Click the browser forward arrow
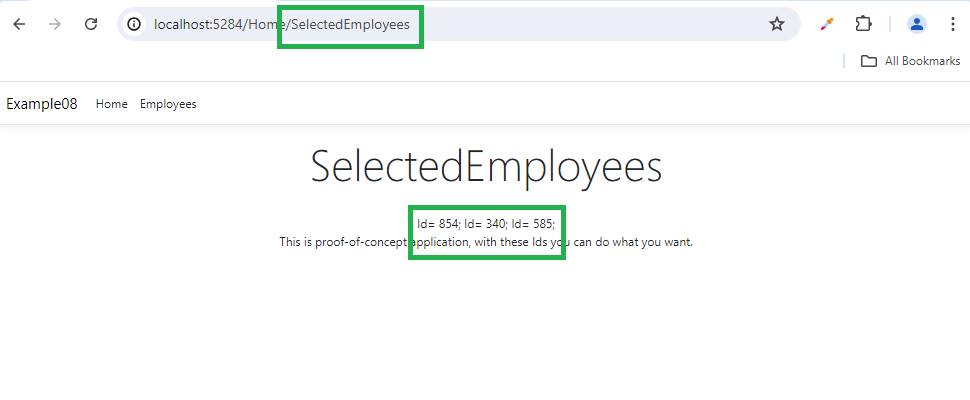Image resolution: width=970 pixels, height=400 pixels. pos(54,24)
